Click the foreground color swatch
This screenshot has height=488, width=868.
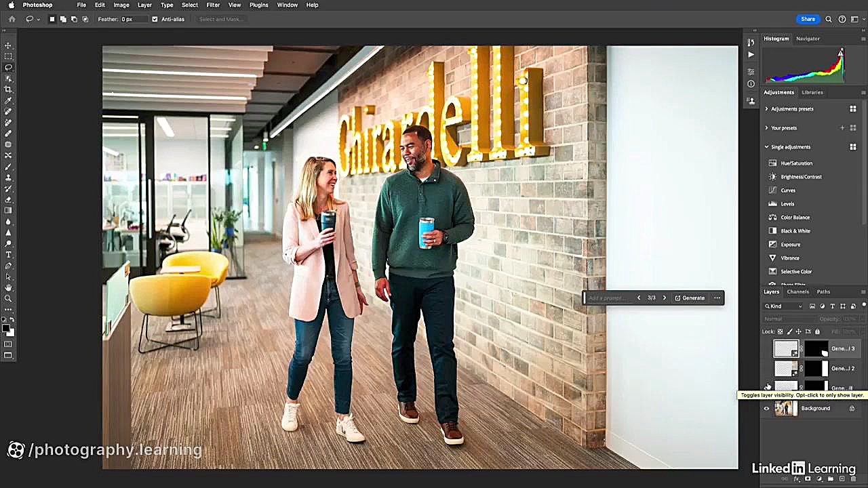[x=6, y=328]
